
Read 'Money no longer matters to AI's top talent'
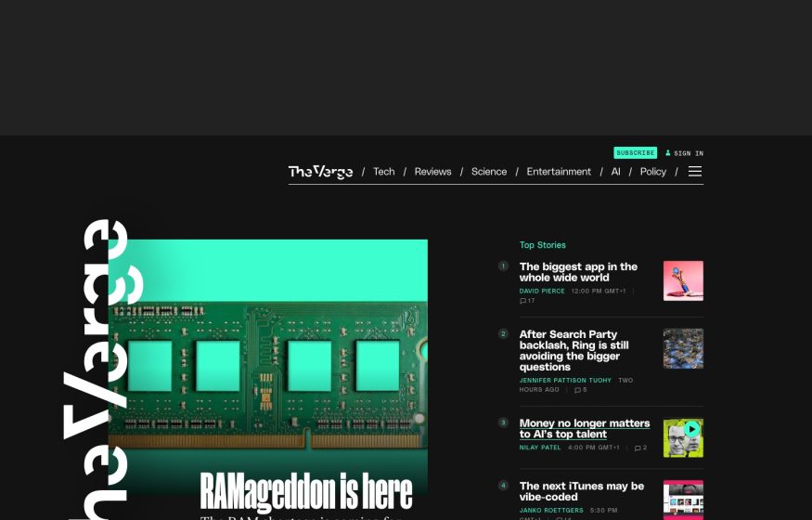585,429
